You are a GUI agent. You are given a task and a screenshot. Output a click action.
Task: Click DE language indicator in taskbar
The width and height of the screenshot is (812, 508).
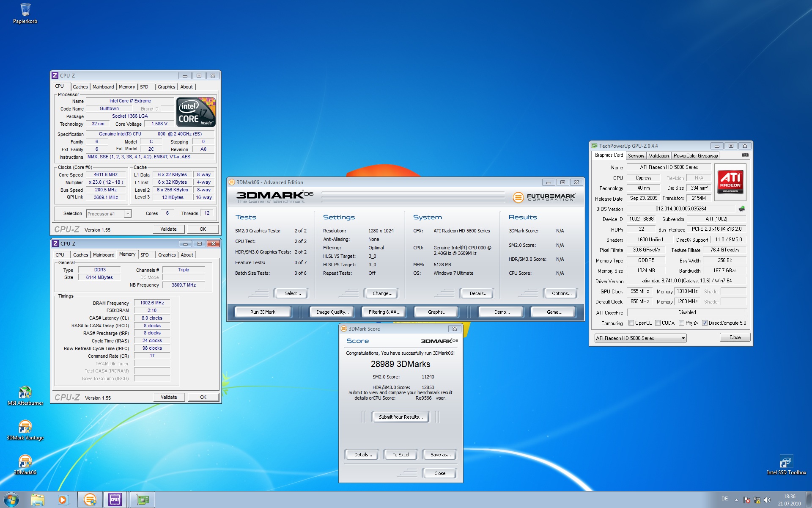pyautogui.click(x=724, y=499)
